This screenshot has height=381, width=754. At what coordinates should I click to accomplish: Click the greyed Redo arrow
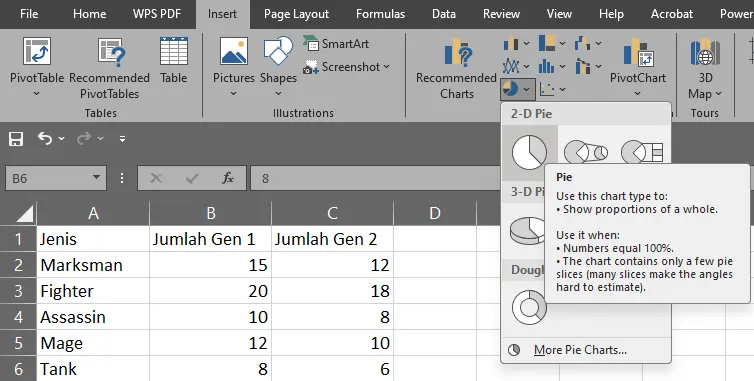(x=84, y=139)
